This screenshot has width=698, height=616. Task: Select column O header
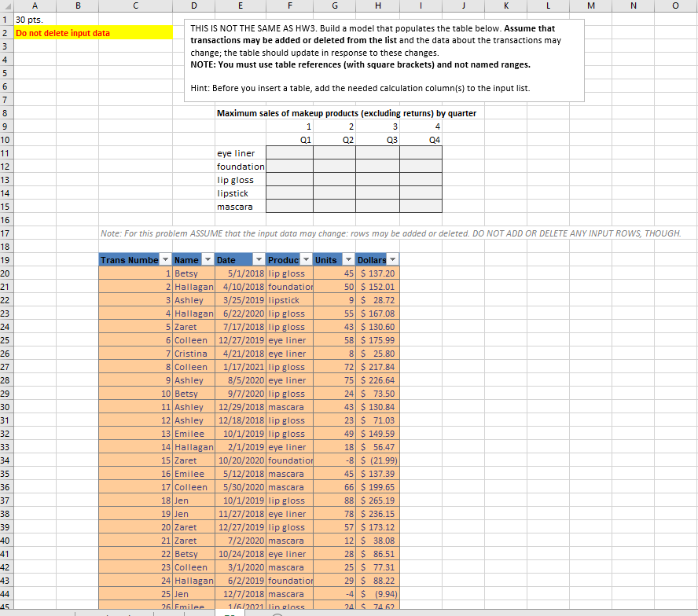(x=675, y=5)
